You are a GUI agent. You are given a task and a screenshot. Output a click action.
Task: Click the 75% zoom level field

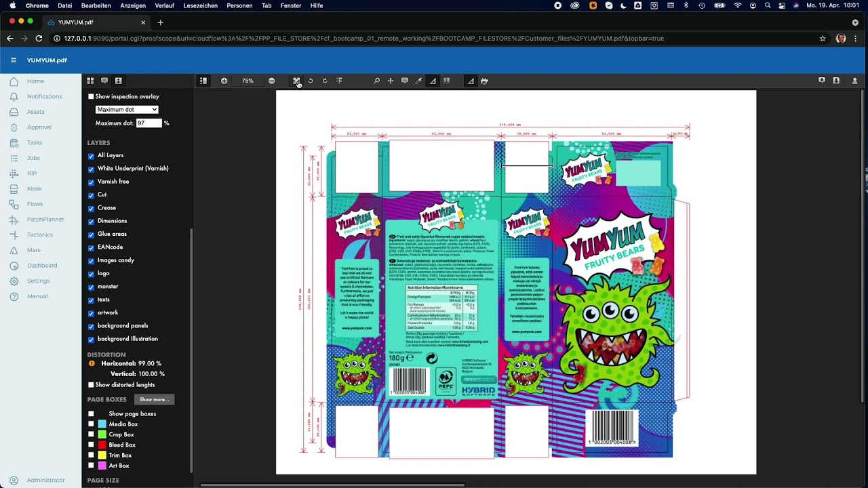(248, 81)
